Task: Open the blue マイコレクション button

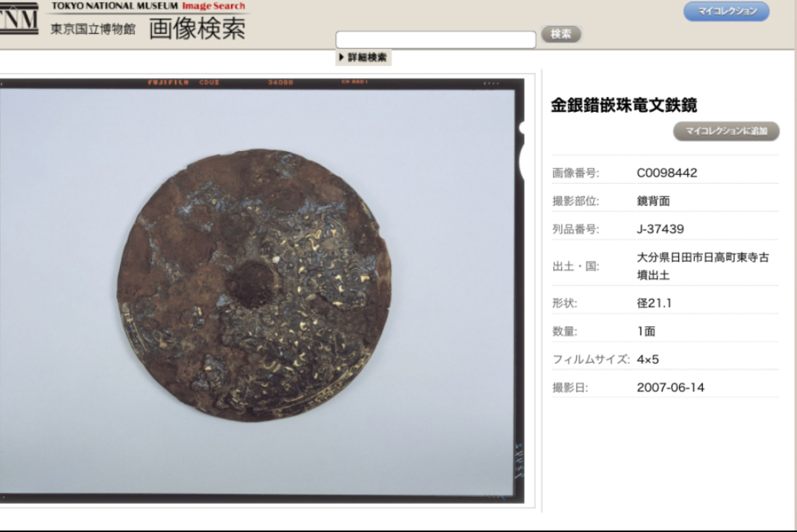Action: pos(726,11)
